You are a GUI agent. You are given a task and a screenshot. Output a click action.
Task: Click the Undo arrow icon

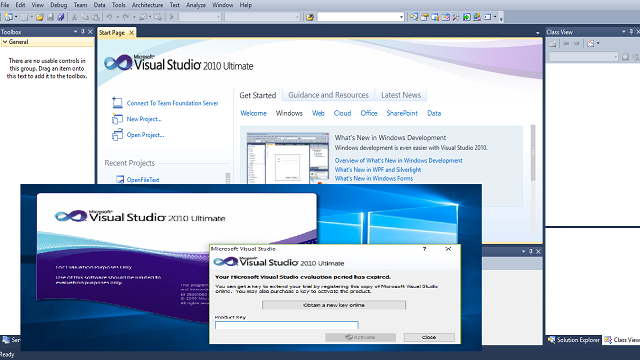coord(109,17)
